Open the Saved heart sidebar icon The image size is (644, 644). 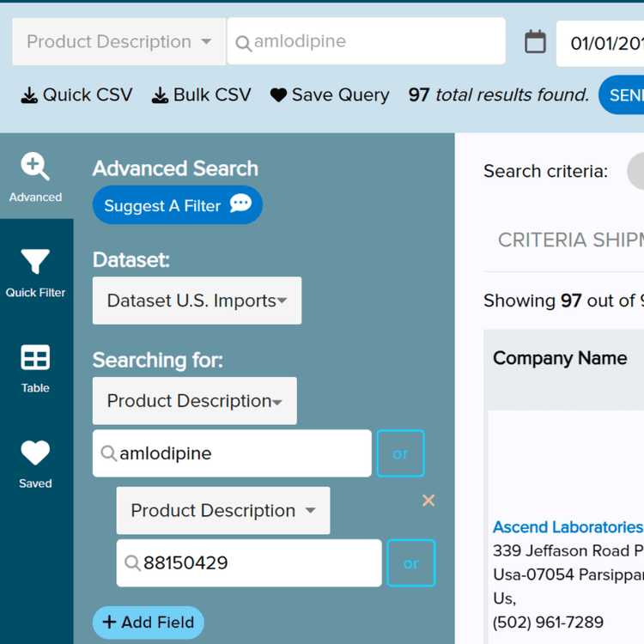click(36, 464)
